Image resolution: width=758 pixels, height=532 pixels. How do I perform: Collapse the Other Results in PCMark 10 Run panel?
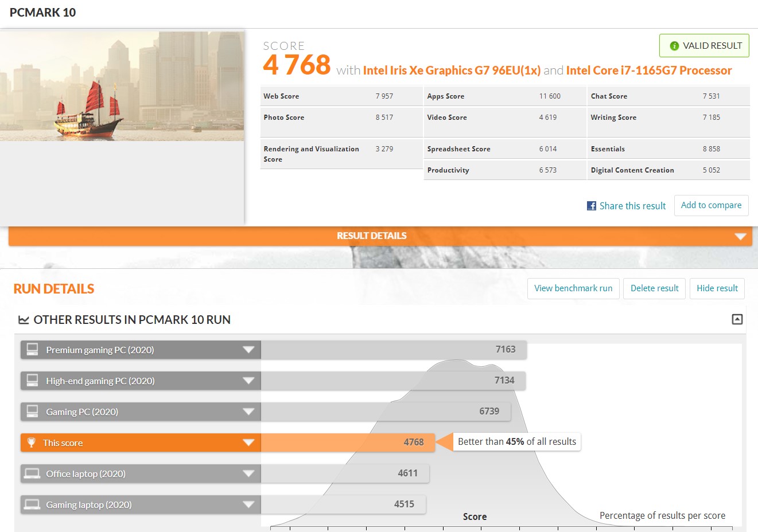coord(737,319)
